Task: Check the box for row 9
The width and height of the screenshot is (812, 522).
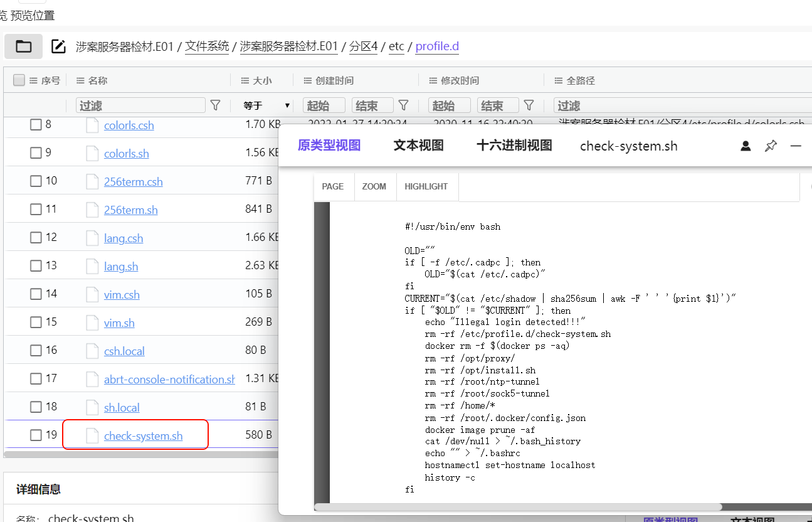Action: click(36, 153)
